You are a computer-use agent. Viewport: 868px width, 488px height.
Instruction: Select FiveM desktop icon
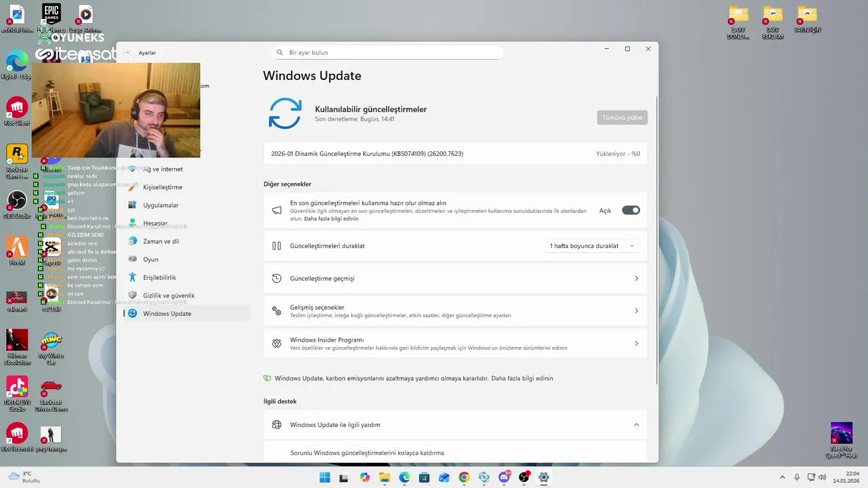tap(17, 251)
